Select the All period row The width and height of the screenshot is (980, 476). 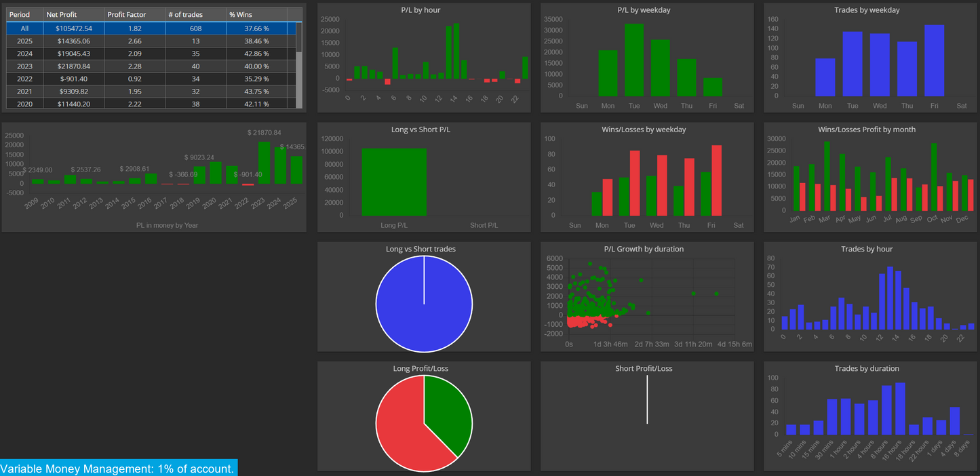pos(151,28)
